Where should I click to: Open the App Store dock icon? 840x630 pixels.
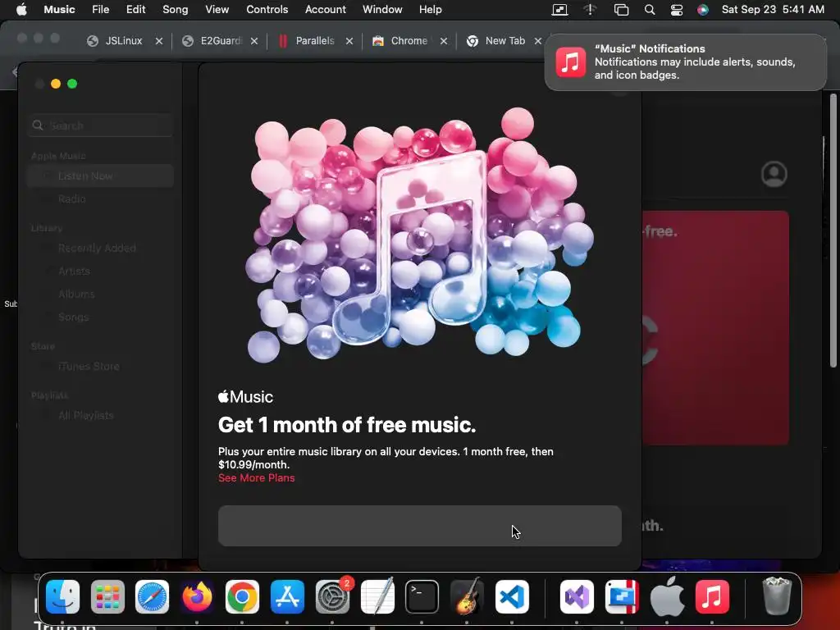(287, 596)
